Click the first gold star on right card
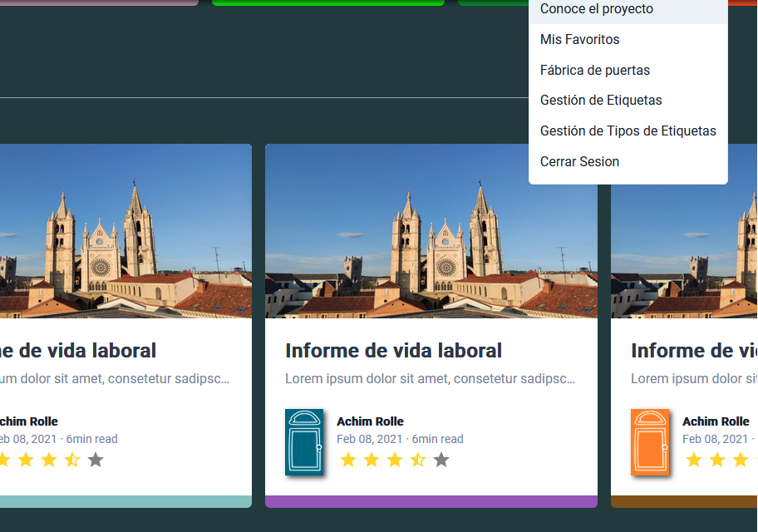Screen dimensions: 758x532 coord(694,460)
